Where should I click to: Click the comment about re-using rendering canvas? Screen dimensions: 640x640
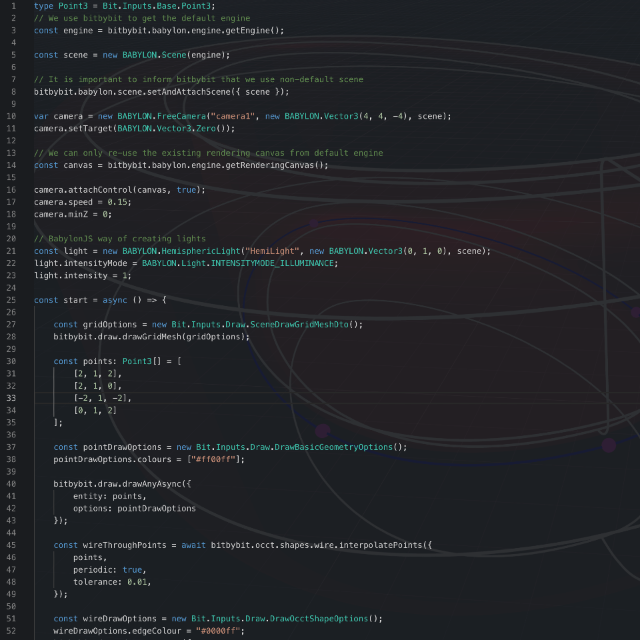(208, 153)
